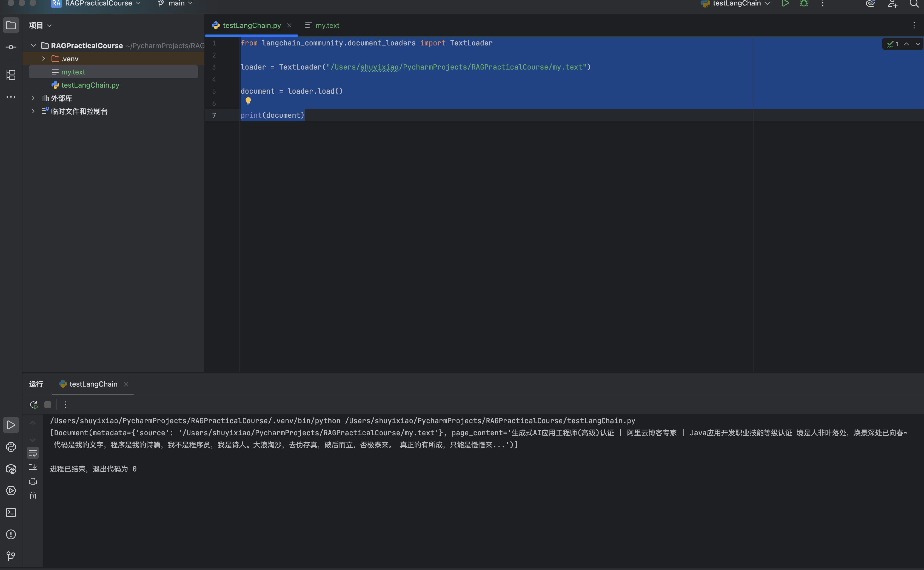The width and height of the screenshot is (924, 570).
Task: Click the code inspections checkmark widget
Action: click(x=893, y=44)
